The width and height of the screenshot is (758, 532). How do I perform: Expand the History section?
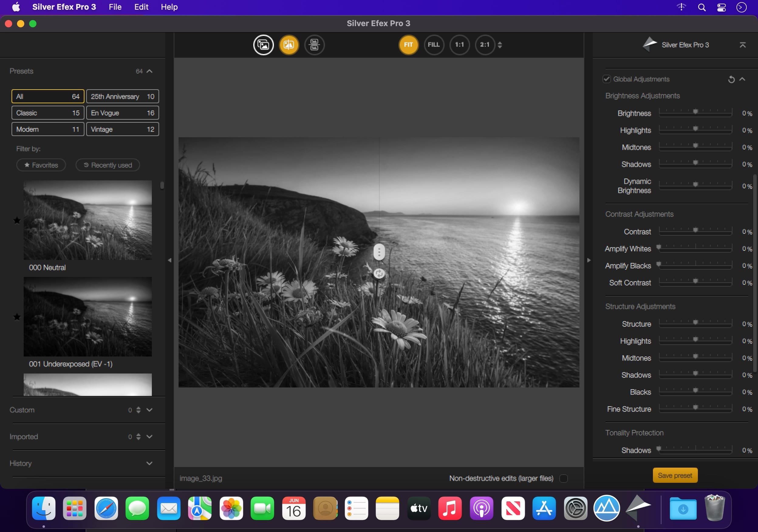[149, 463]
